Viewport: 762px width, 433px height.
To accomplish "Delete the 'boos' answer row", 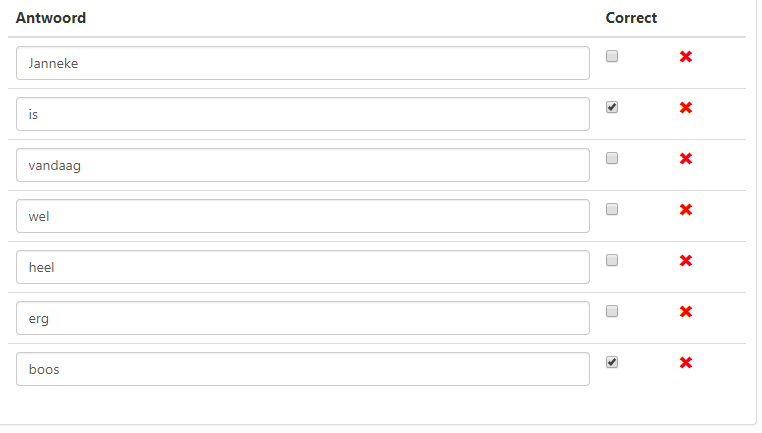I will [x=686, y=363].
